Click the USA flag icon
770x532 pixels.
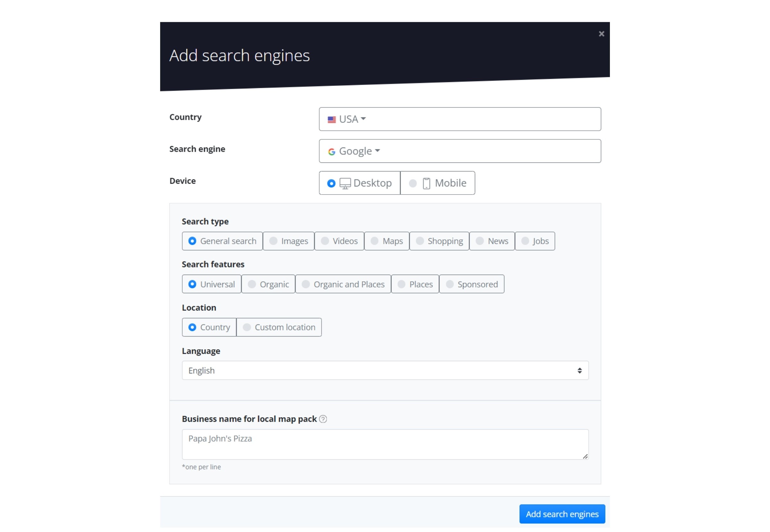tap(331, 120)
